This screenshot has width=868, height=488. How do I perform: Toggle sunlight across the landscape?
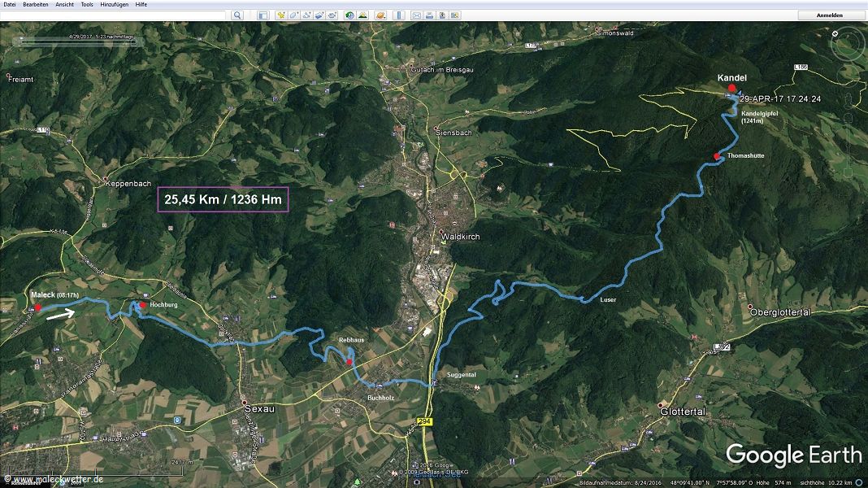362,15
